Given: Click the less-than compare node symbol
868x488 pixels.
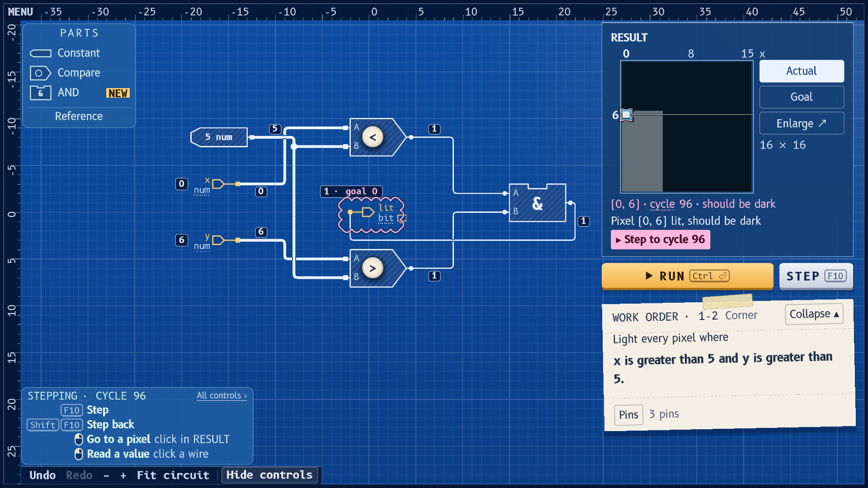Looking at the screenshot, I should [x=373, y=137].
